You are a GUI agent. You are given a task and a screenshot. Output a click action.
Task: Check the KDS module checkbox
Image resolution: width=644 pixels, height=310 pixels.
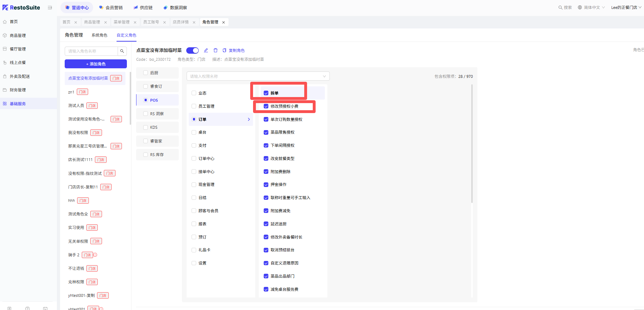click(145, 127)
